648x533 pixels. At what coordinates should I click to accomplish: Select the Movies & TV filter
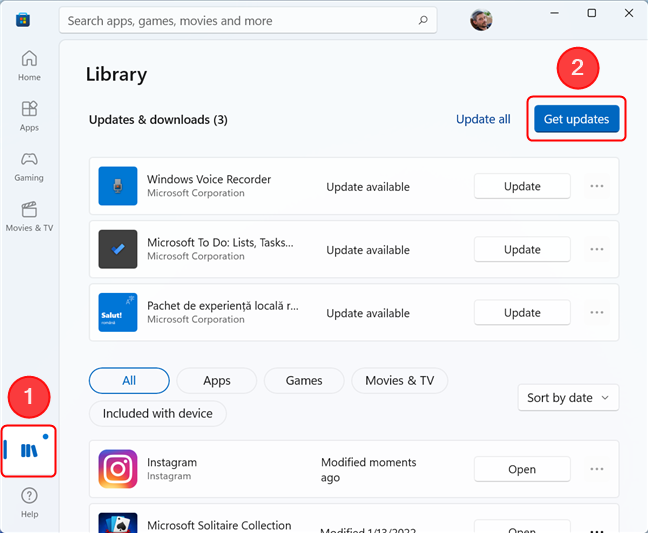400,381
